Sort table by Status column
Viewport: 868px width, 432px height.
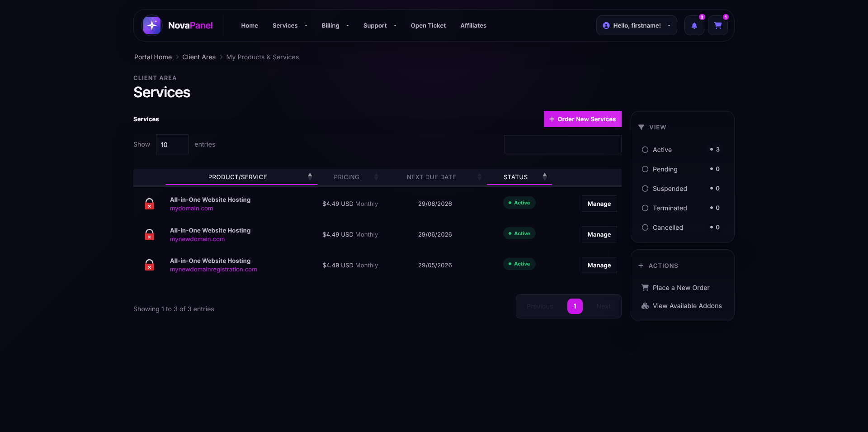point(519,177)
